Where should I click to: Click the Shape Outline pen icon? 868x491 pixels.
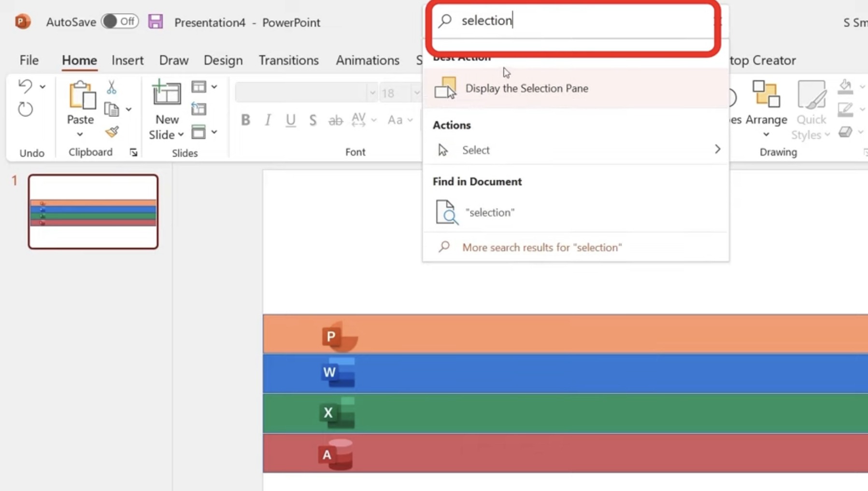point(845,110)
